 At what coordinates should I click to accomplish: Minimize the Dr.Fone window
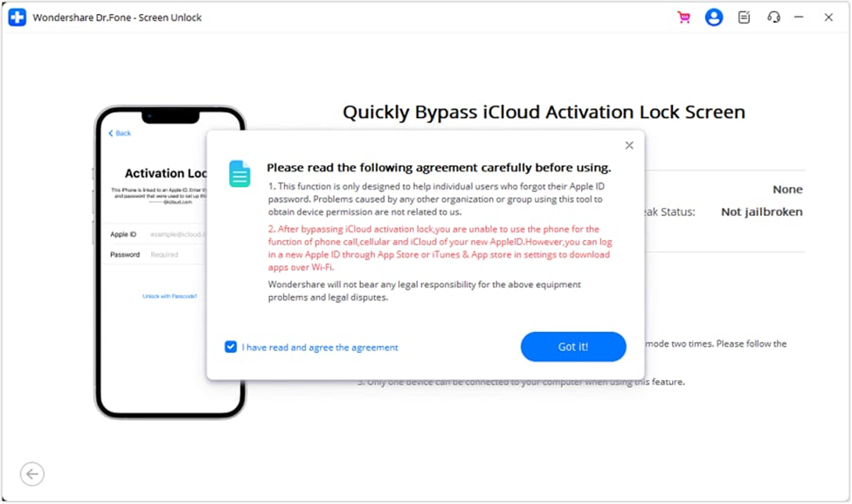(x=799, y=17)
